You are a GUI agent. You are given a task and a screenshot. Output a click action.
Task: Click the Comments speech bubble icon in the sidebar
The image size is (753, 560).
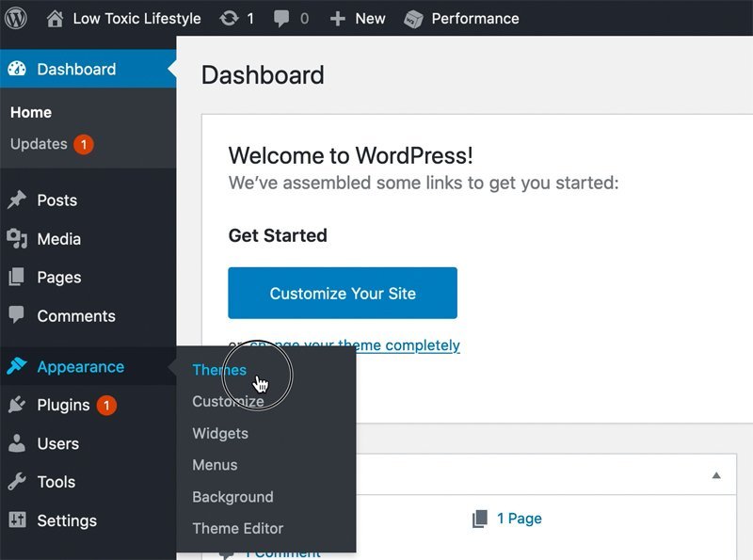click(16, 315)
